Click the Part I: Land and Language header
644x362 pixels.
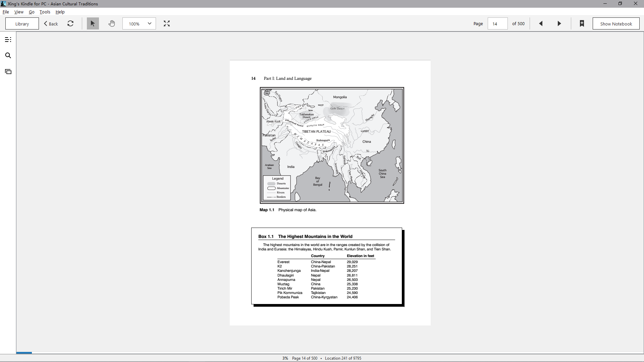pyautogui.click(x=287, y=78)
